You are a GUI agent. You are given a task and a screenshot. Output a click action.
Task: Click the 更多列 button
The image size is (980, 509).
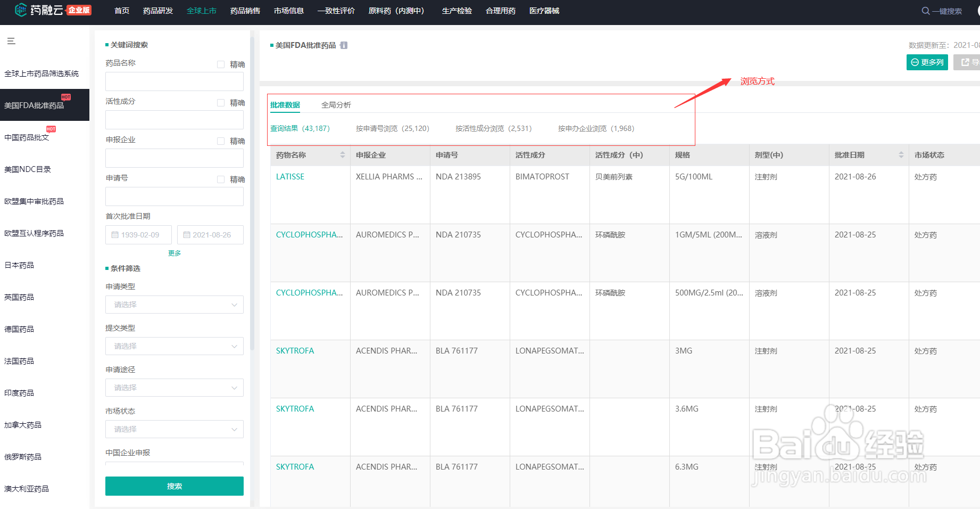pos(927,62)
